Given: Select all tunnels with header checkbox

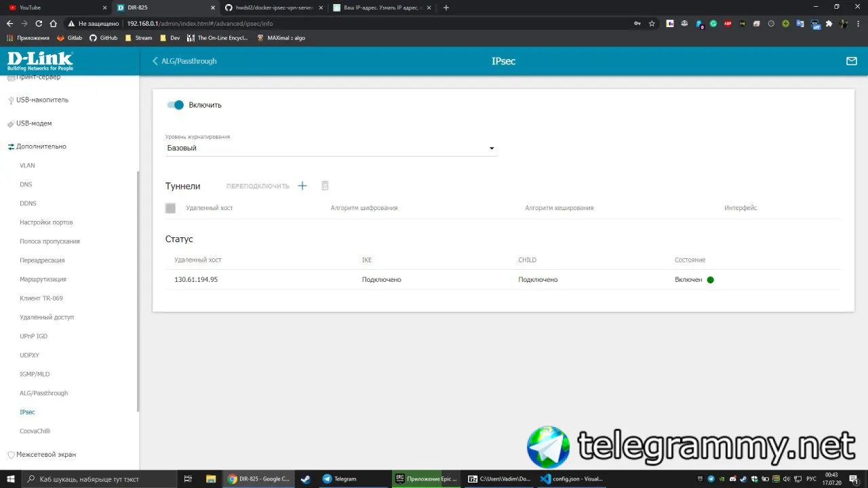Looking at the screenshot, I should click(x=170, y=208).
